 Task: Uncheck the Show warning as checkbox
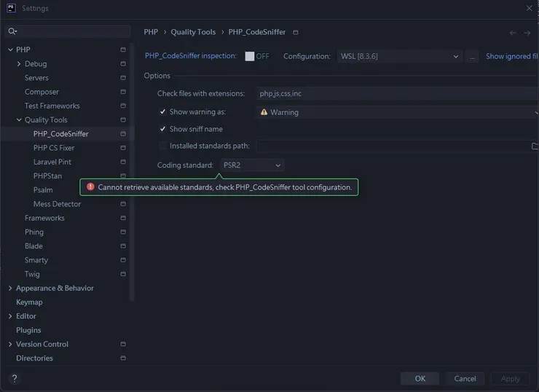tap(163, 112)
